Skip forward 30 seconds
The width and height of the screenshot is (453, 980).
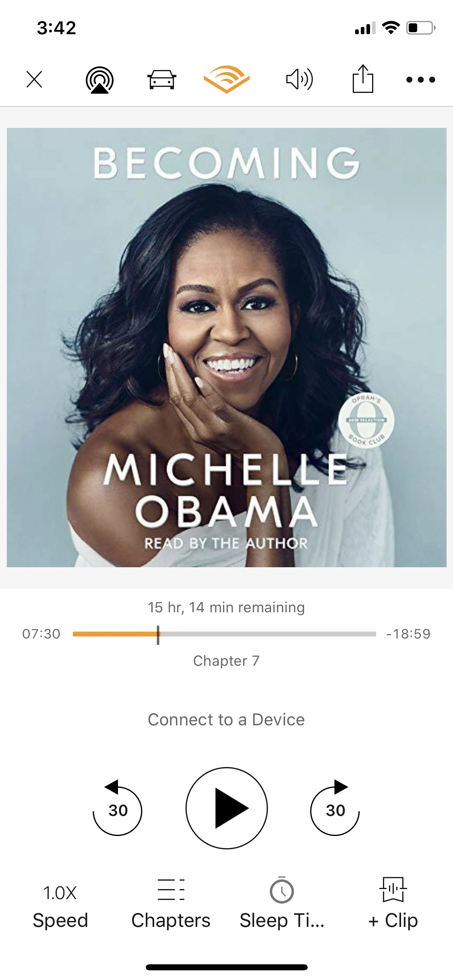point(335,808)
